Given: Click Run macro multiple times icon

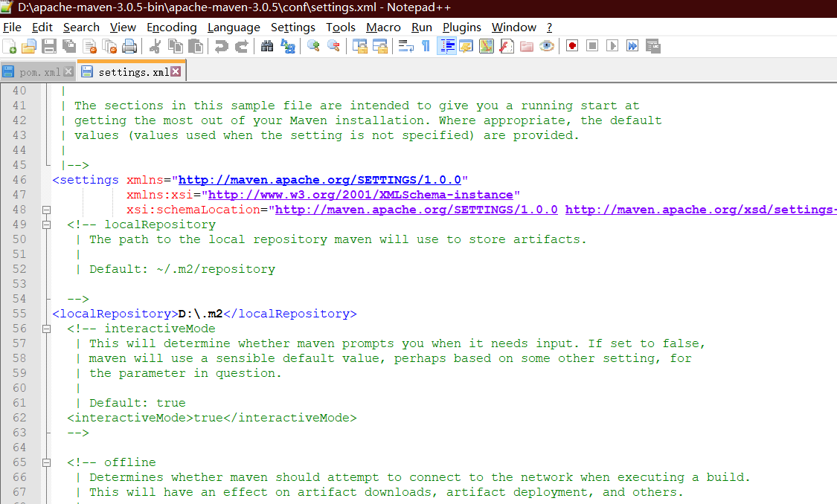Looking at the screenshot, I should tap(632, 46).
